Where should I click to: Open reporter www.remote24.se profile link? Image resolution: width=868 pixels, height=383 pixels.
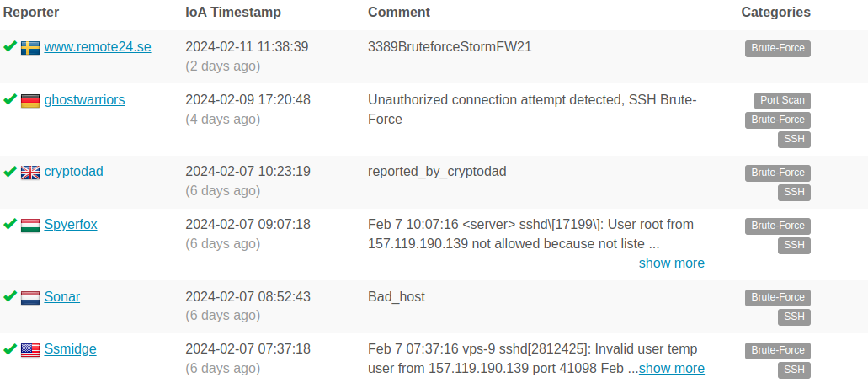[x=98, y=47]
